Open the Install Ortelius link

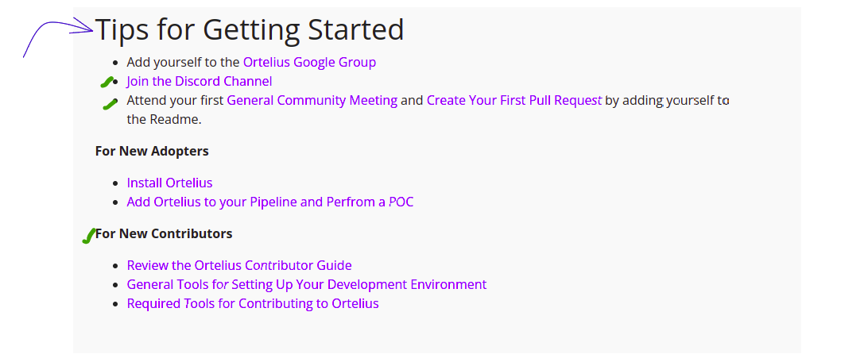tap(169, 183)
